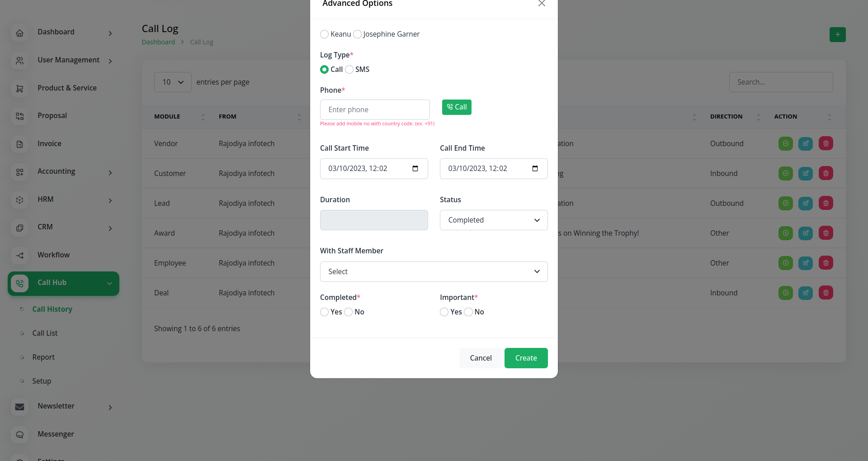Click the Invoice icon in sidebar
Screen dimensions: 868x461
[19, 144]
